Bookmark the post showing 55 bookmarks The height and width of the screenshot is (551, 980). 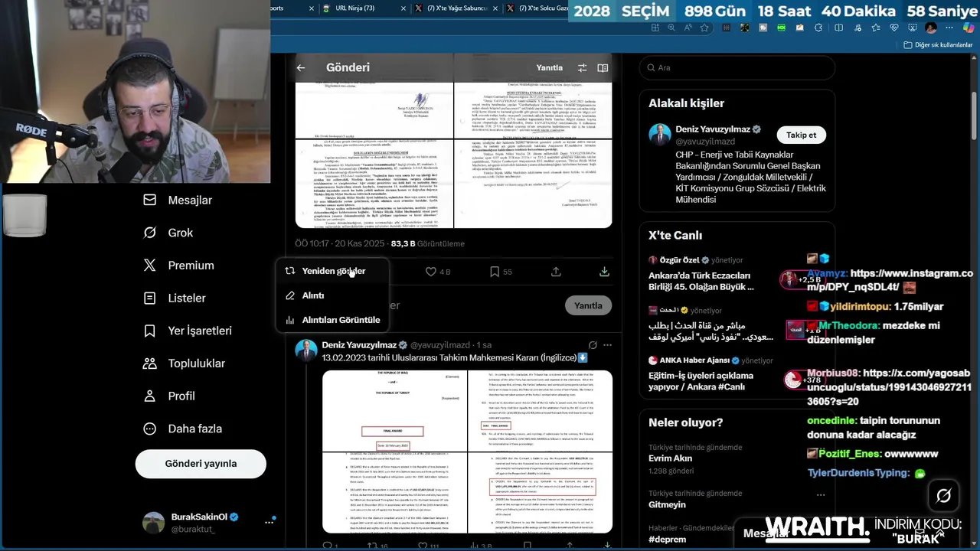pyautogui.click(x=501, y=272)
